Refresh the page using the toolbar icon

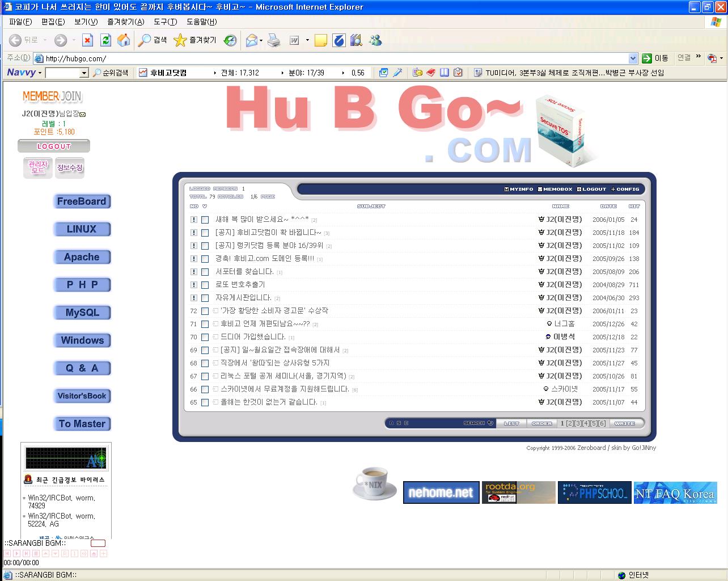click(x=105, y=40)
